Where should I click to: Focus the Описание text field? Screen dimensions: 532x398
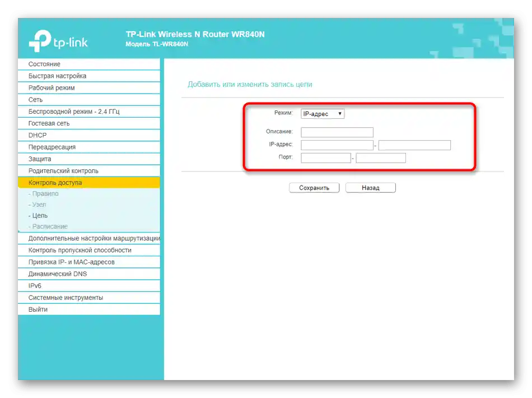pos(337,132)
